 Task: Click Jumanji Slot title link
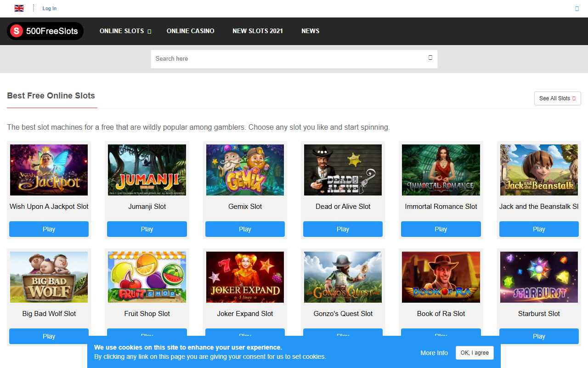147,207
